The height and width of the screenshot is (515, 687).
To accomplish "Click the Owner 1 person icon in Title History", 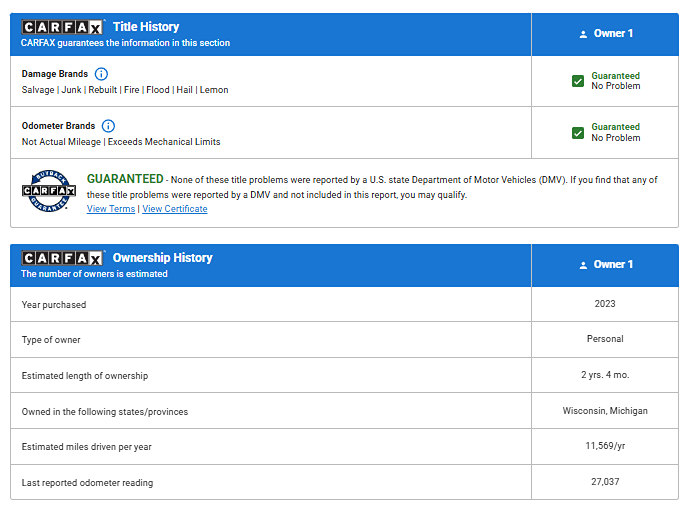I will click(583, 34).
